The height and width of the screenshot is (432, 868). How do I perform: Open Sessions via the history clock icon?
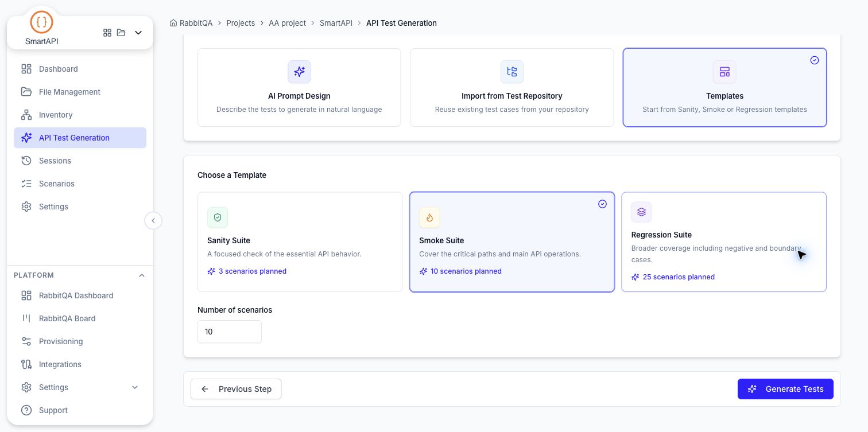[26, 161]
